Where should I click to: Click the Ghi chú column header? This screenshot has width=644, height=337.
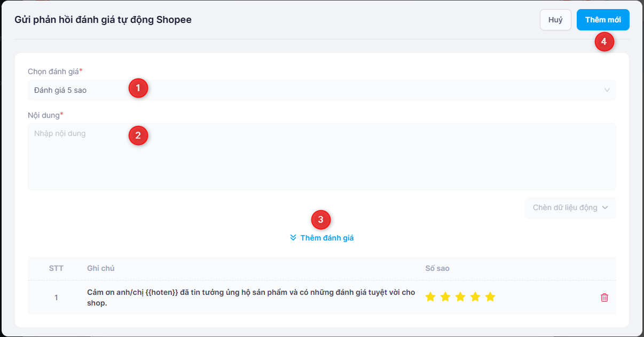[x=101, y=268]
